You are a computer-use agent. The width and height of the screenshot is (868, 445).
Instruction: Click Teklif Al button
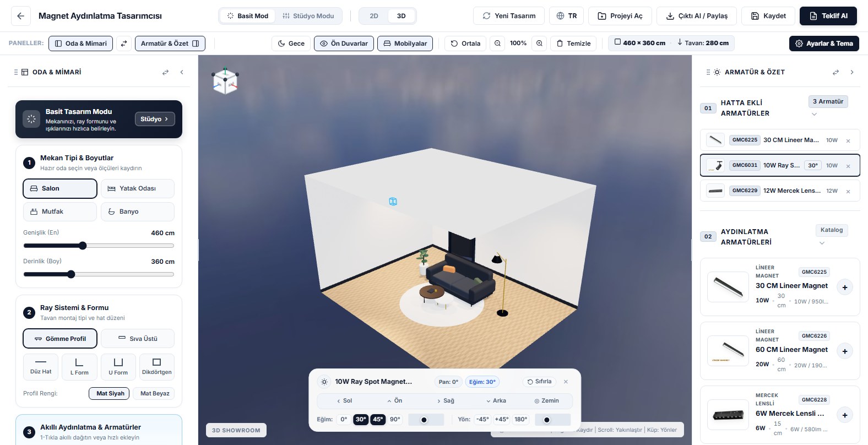(828, 16)
